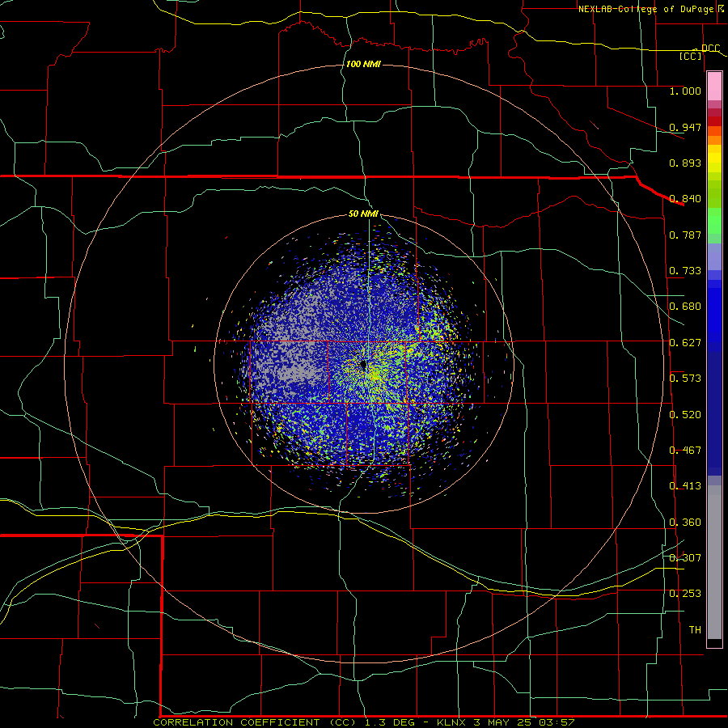Select the 0.787 color scale value
Viewport: 728px width, 728px height.
pos(685,235)
